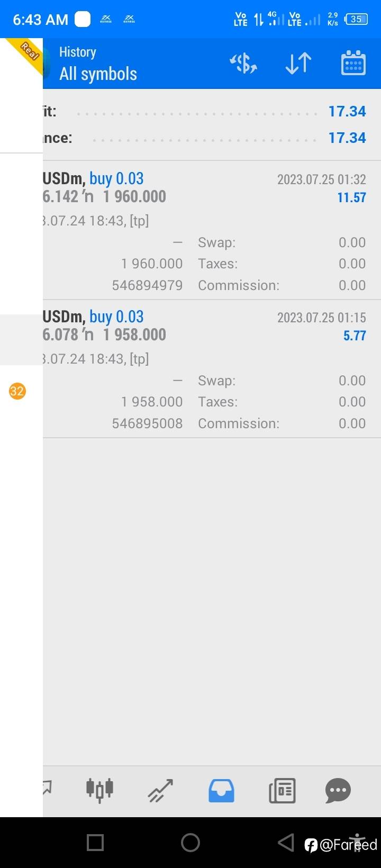Open the chat messages tab
Image resolution: width=381 pixels, height=868 pixels.
338,791
